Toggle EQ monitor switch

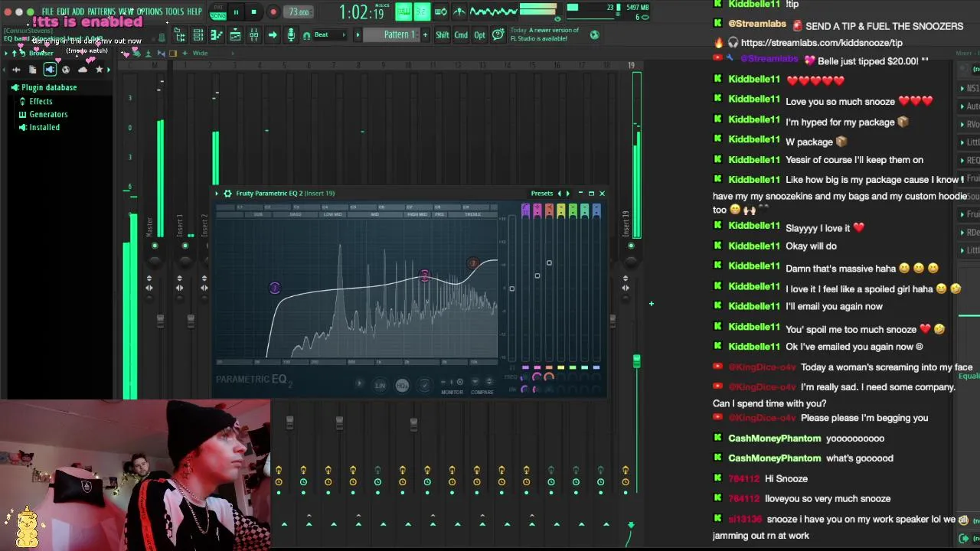tap(452, 382)
